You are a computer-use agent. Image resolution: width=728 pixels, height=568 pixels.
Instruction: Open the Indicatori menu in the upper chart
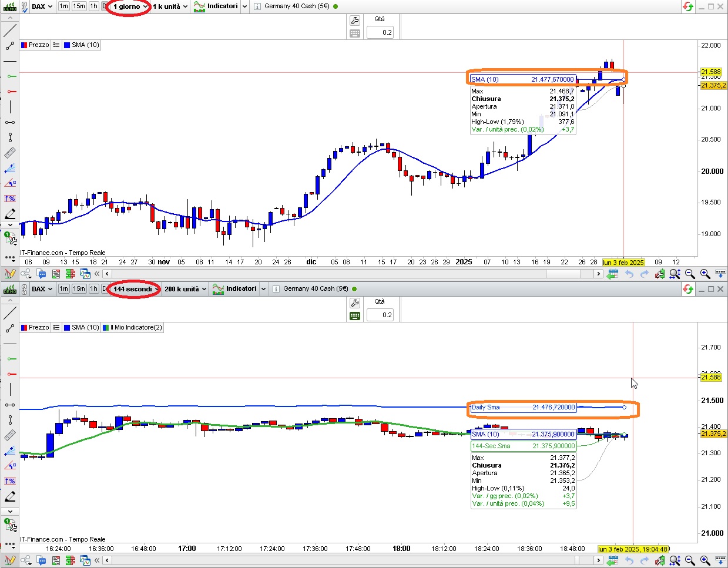click(220, 6)
